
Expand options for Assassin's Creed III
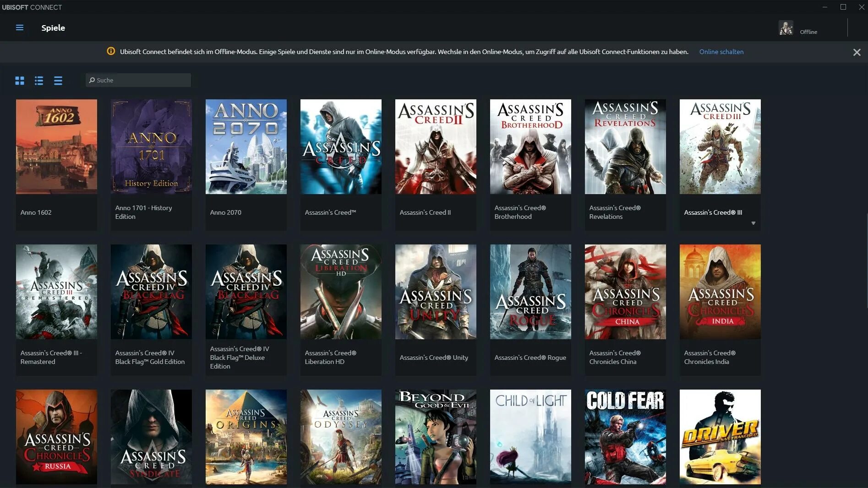(x=753, y=223)
